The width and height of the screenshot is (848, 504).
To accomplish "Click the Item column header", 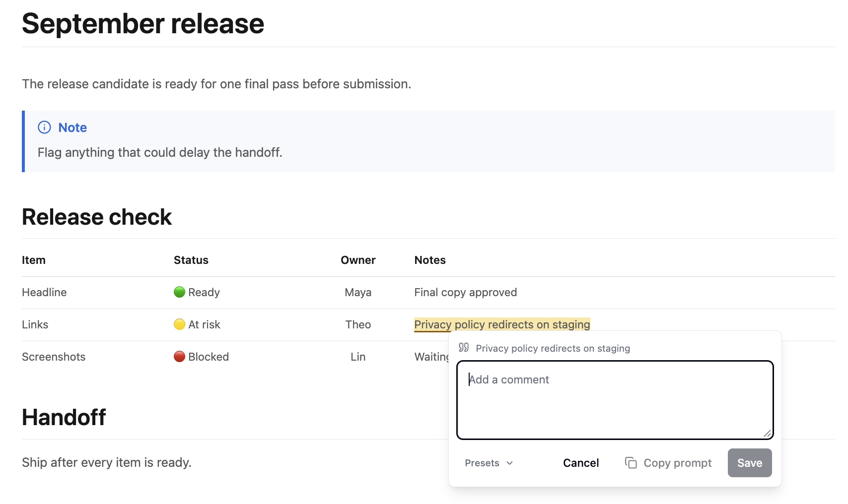I will point(34,260).
